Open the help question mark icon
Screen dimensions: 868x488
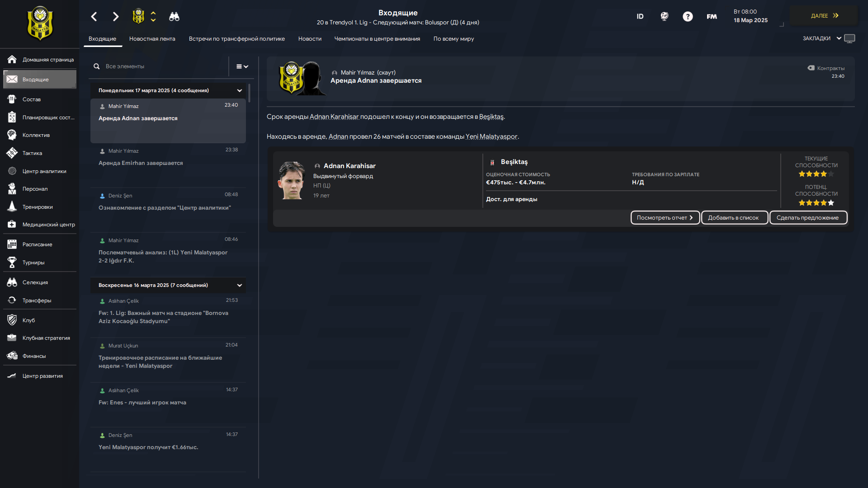688,17
